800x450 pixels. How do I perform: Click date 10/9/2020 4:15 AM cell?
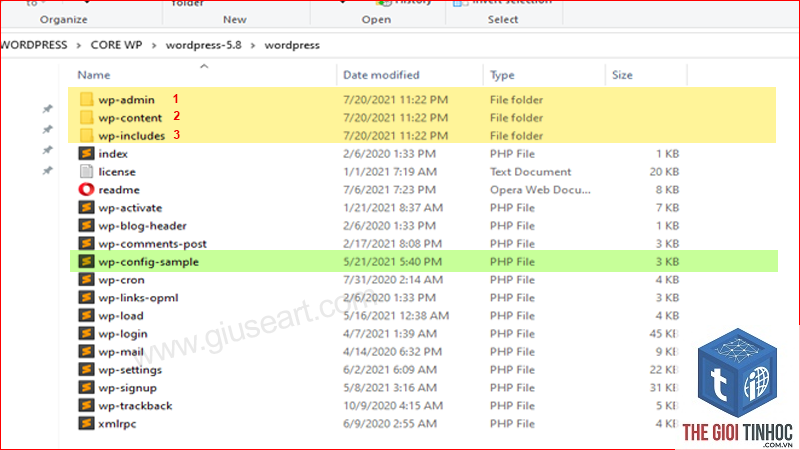(x=393, y=406)
